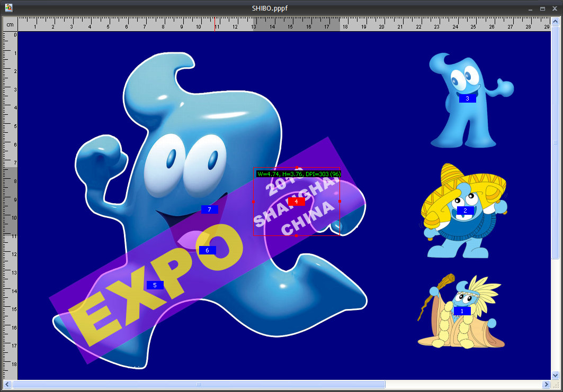
Task: Click the top handle of the selection box
Action: tap(297, 168)
